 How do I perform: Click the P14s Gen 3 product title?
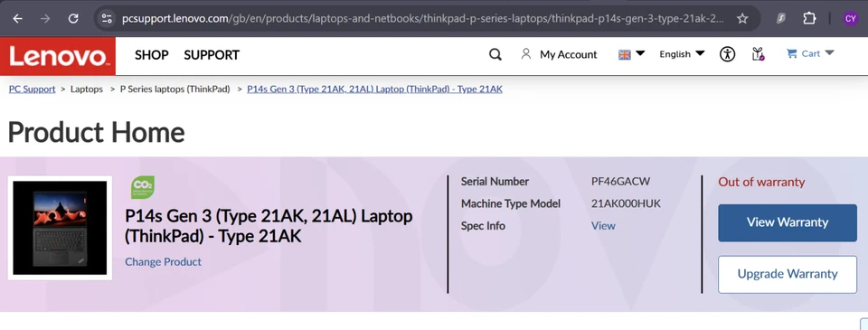[269, 226]
